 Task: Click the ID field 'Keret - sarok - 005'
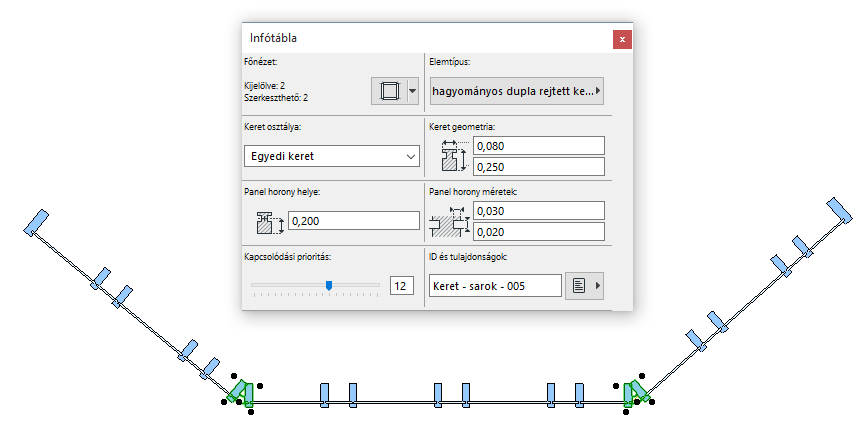pyautogui.click(x=493, y=286)
